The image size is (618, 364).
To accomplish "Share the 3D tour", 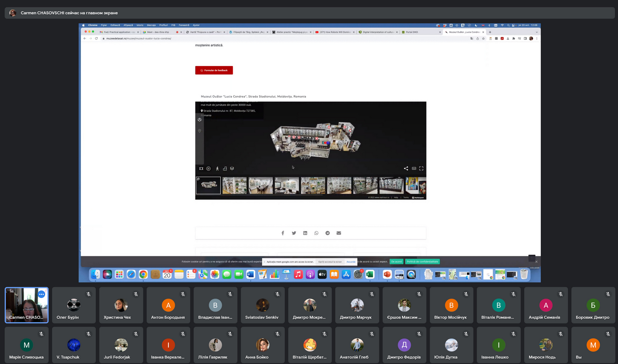I will [406, 169].
